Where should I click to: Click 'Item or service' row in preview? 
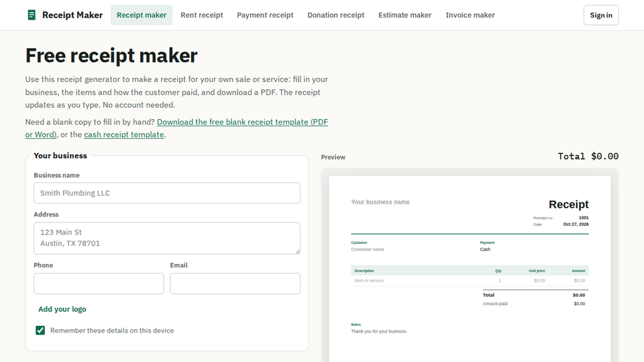tap(470, 281)
